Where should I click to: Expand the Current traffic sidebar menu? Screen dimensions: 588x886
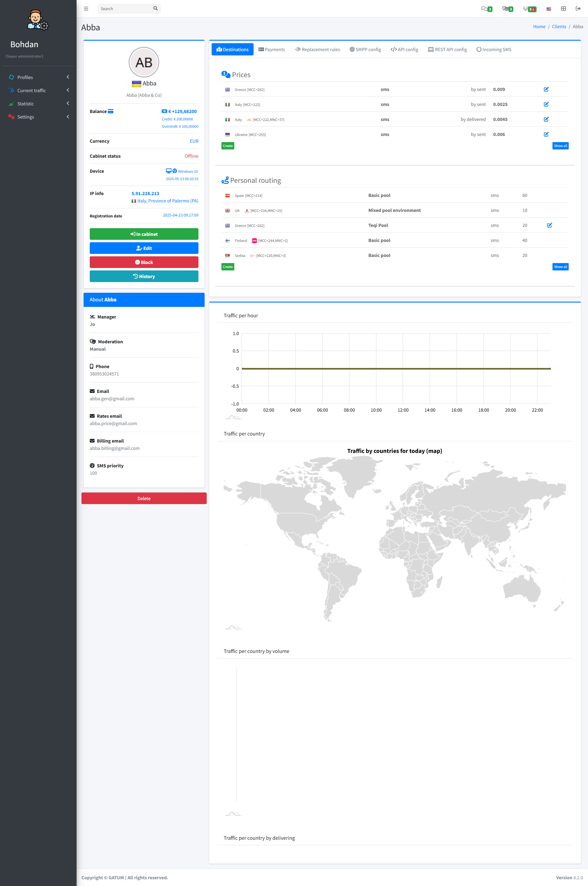(37, 90)
